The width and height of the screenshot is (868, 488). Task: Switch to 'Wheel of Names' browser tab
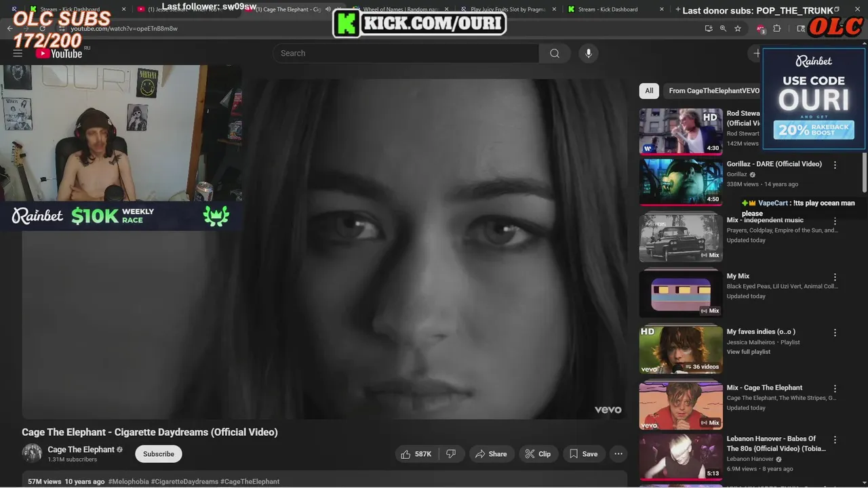pos(400,9)
